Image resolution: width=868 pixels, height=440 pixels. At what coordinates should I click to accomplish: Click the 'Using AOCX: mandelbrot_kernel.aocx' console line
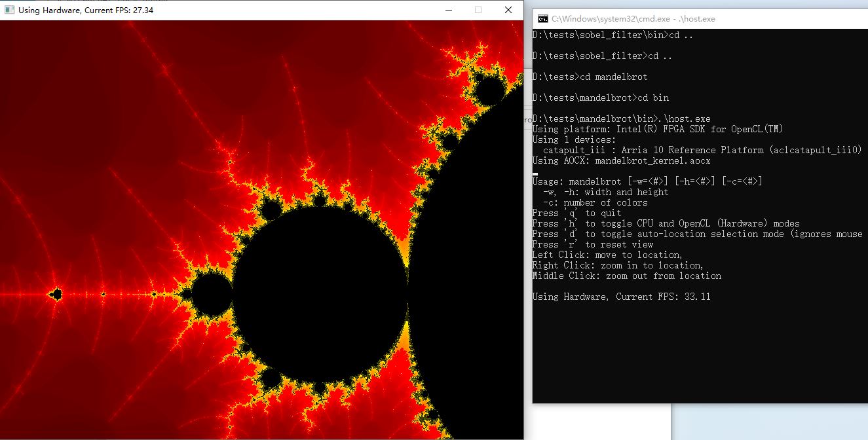coord(621,160)
